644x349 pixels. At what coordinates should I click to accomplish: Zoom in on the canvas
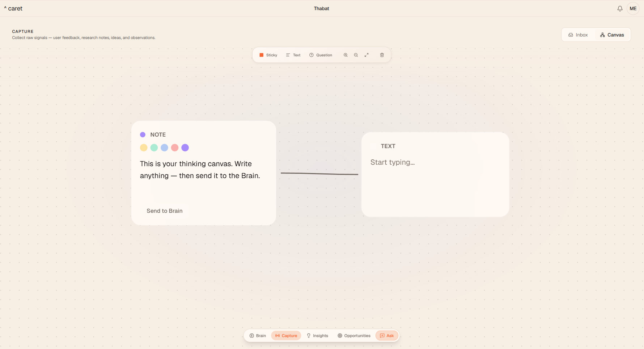click(x=346, y=55)
